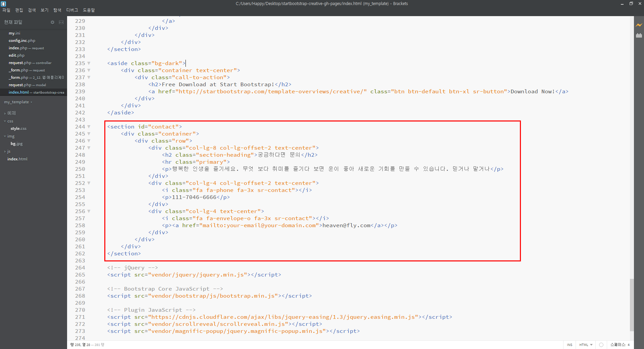The height and width of the screenshot is (349, 644).
Task: Click the Brackets app icon in title bar
Action: (x=3, y=4)
